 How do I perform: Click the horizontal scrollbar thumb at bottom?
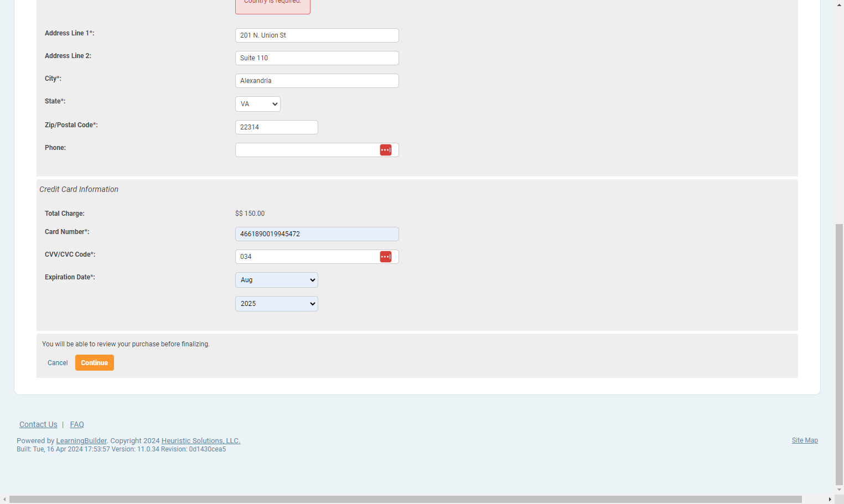click(406, 500)
